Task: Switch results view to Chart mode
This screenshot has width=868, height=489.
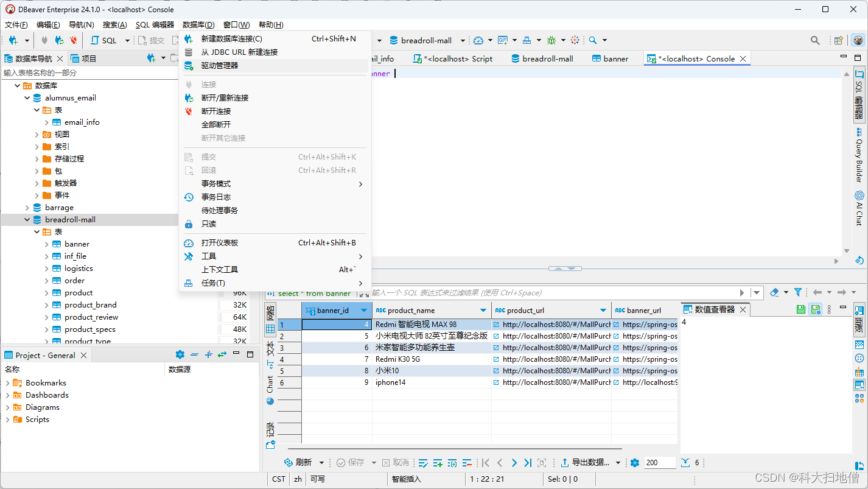Action: point(270,390)
